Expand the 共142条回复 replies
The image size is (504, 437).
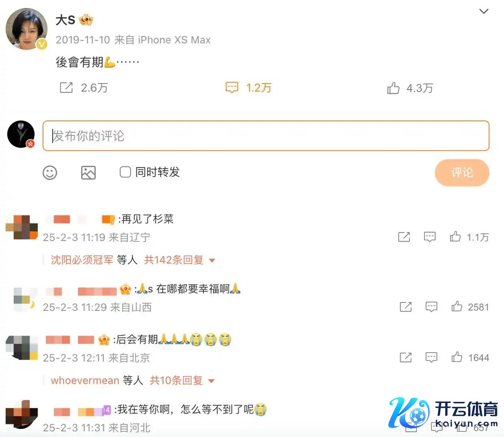tap(179, 260)
